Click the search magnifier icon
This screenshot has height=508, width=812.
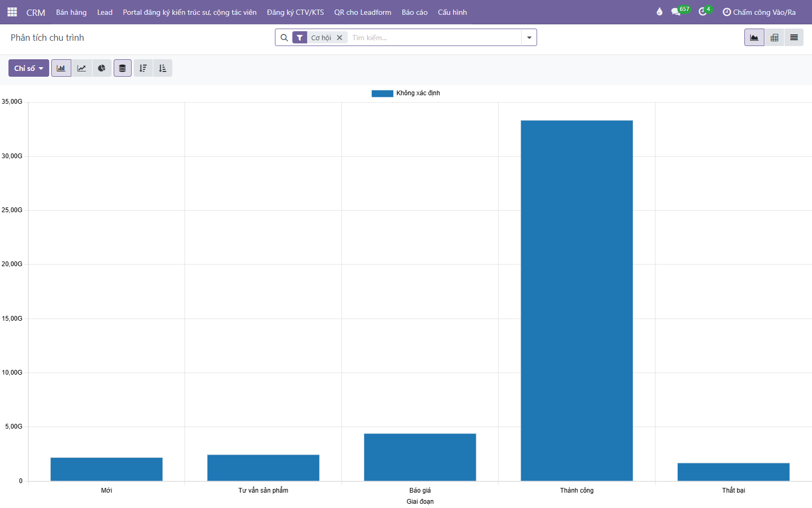point(284,38)
